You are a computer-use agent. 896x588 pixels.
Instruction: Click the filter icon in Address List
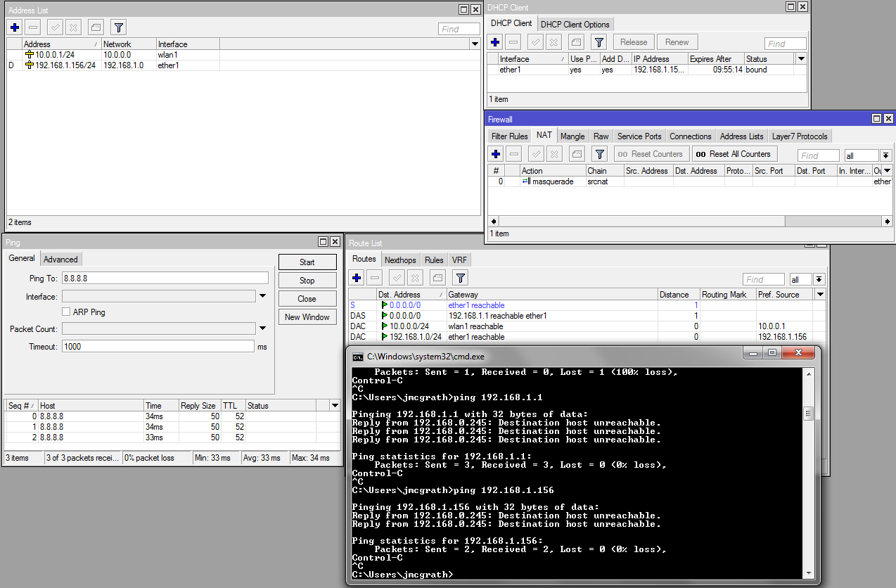117,27
